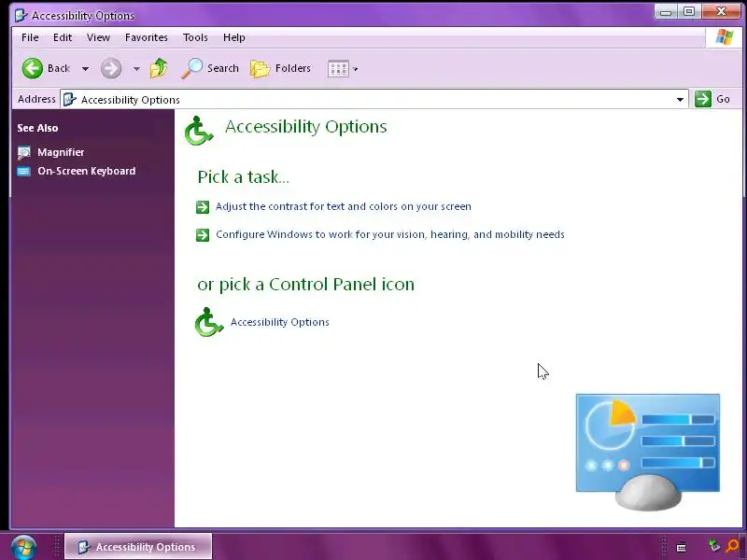Click the Go button
The image size is (747, 560).
(712, 99)
